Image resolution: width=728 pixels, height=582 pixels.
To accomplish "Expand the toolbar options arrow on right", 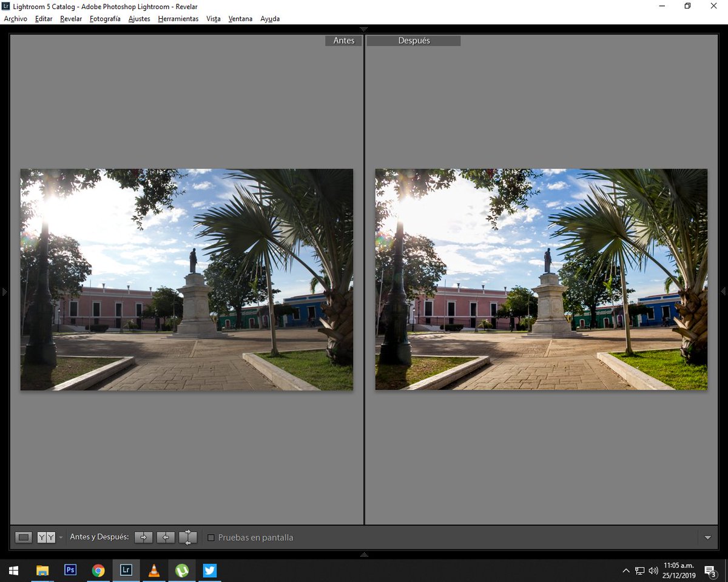I will click(708, 537).
